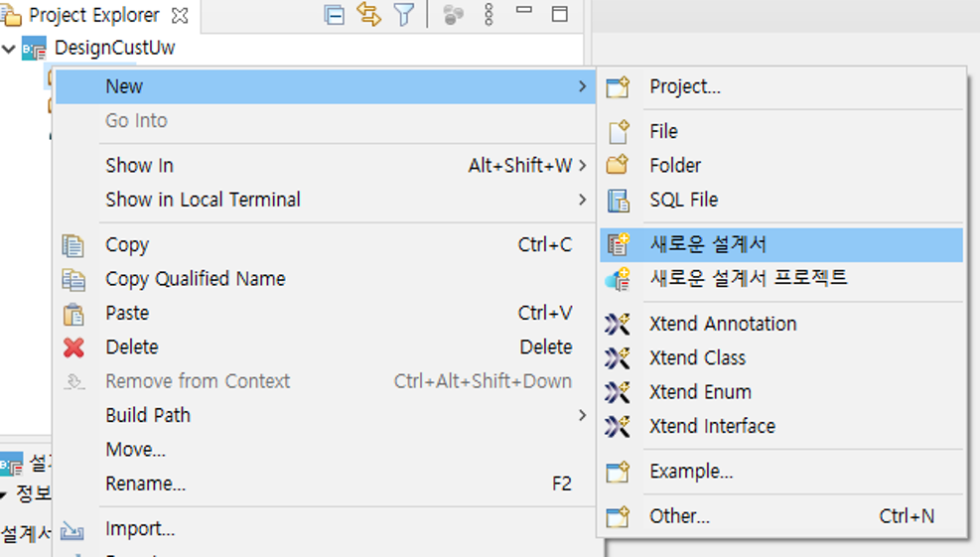Collapse the DesignCustUw project tree node
Viewport: 980px width, 557px height.
pyautogui.click(x=10, y=48)
